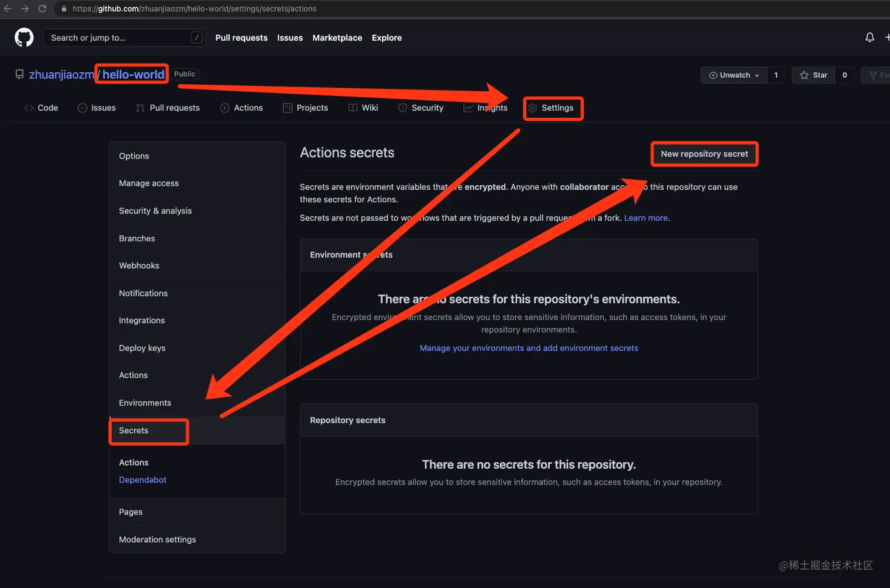
Task: Click the Projects tab board icon
Action: 288,108
